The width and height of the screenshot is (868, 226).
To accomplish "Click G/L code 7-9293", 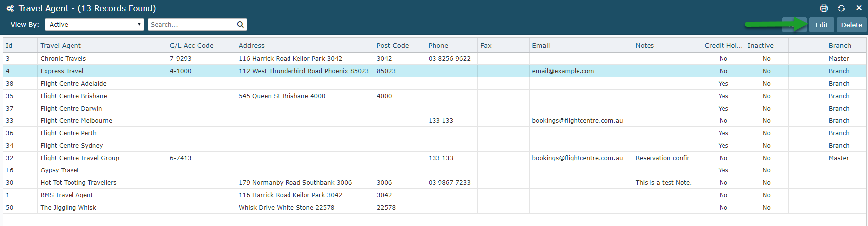I will (x=180, y=58).
